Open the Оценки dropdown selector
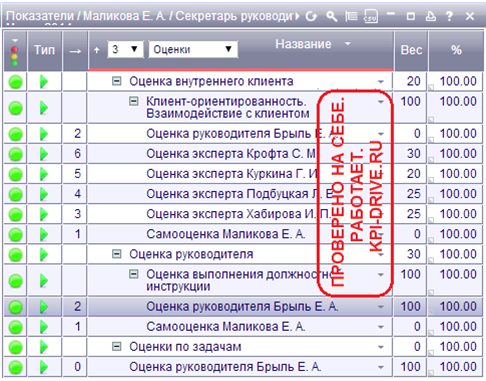Screen dimensions: 486x381 coord(193,50)
